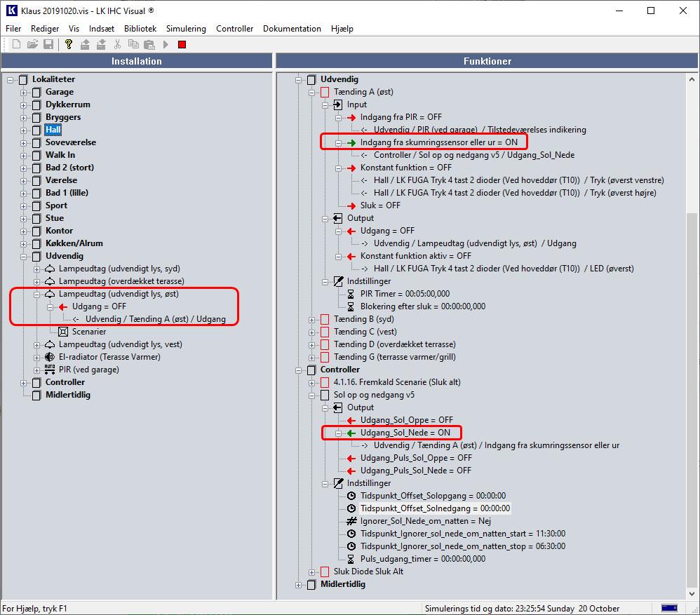The width and height of the screenshot is (700, 615).
Task: Expand the Køkken/Alrum tree node
Action: [x=24, y=243]
